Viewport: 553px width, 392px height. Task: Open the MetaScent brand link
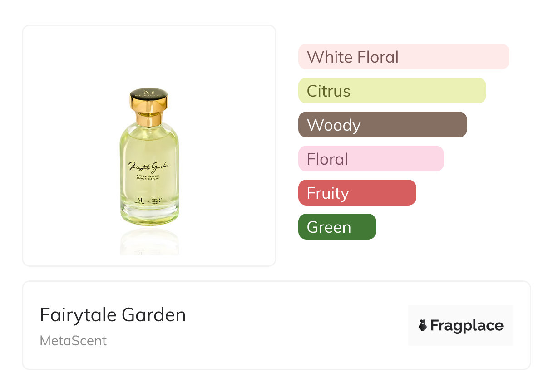tap(73, 341)
